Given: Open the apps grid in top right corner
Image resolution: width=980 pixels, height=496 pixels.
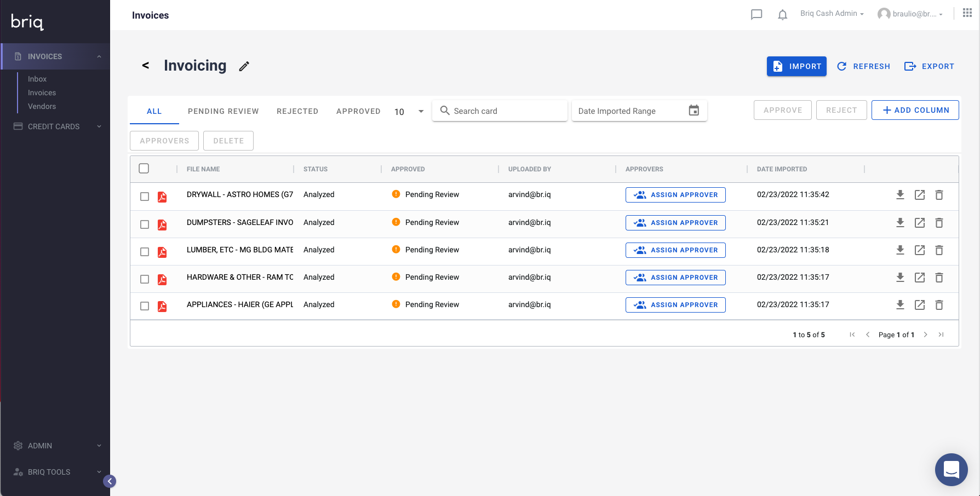Looking at the screenshot, I should pos(967,12).
